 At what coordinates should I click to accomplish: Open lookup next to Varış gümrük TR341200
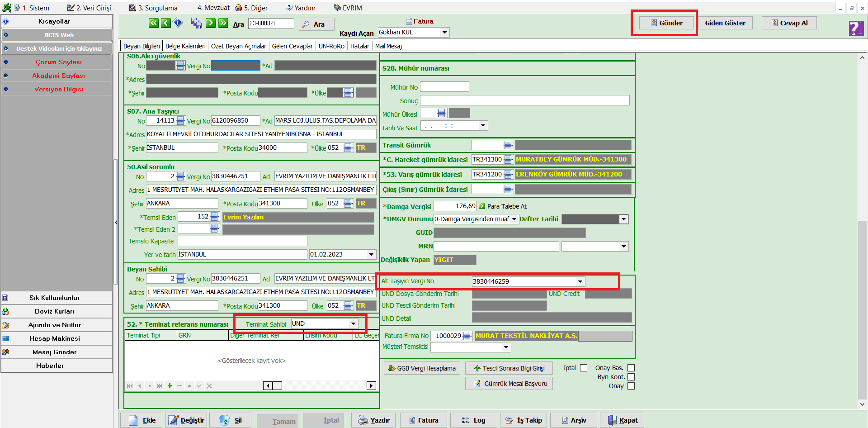508,175
